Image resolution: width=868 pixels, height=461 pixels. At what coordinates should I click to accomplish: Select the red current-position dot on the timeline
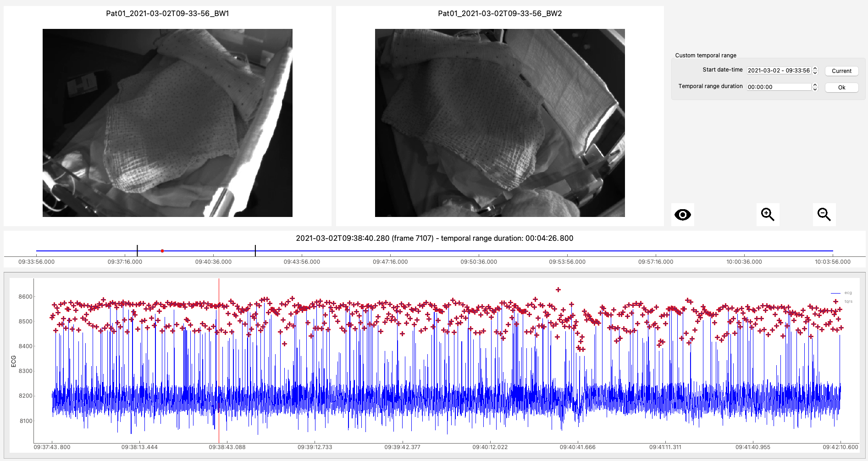click(162, 251)
